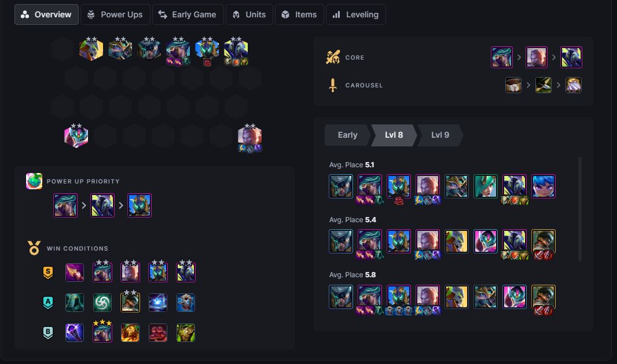The height and width of the screenshot is (364, 617).
Task: Click the Core crossed swords helmet icon
Action: [333, 57]
